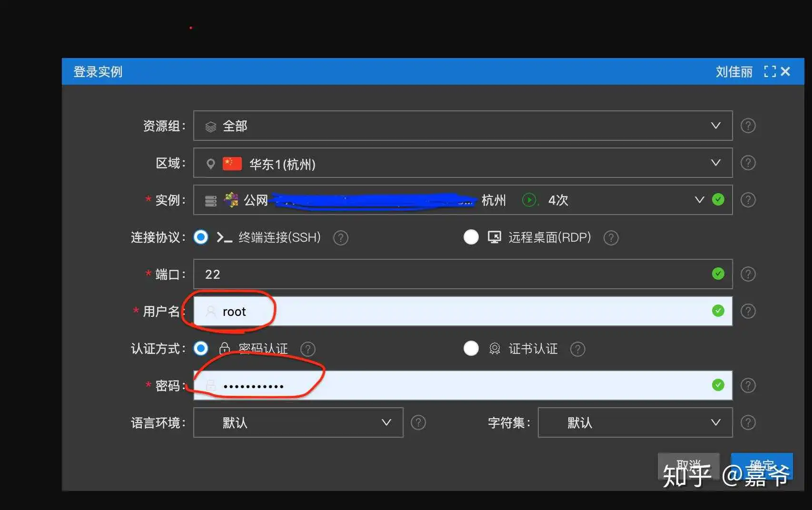
Task: Click the layers icon in resource group
Action: pyautogui.click(x=210, y=127)
